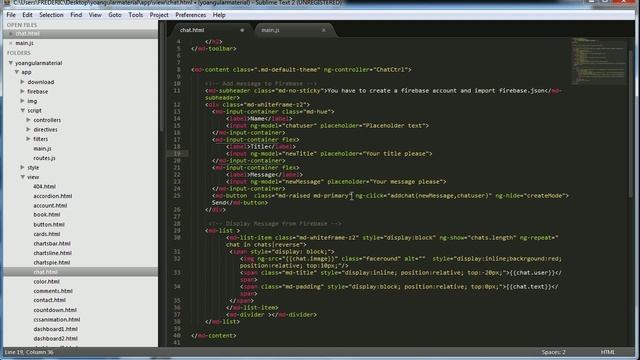
Task: Click Line 19, Column 36 status text
Action: pyautogui.click(x=29, y=352)
